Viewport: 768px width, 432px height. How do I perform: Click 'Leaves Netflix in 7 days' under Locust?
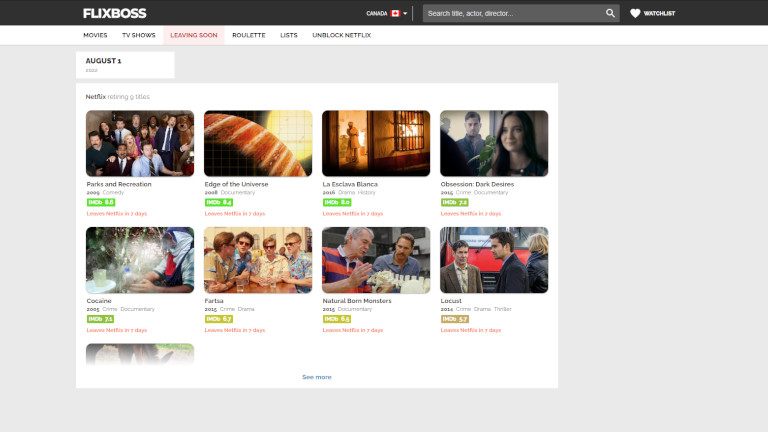click(471, 330)
